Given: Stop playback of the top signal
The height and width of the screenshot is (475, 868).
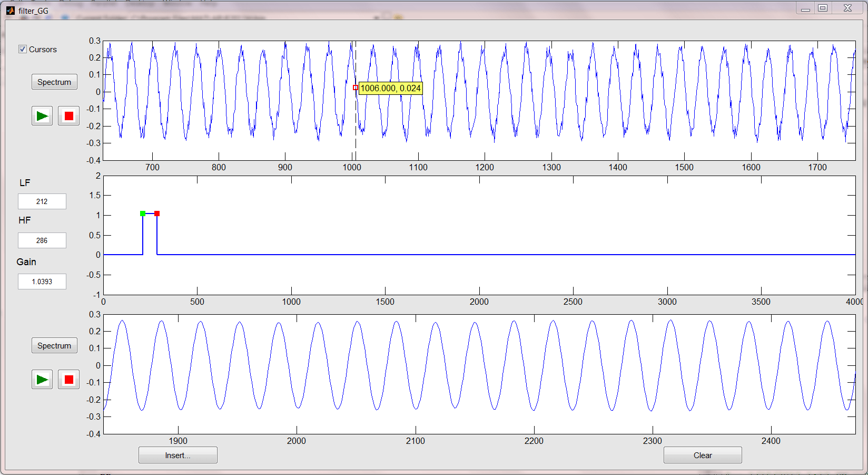Looking at the screenshot, I should 68,115.
